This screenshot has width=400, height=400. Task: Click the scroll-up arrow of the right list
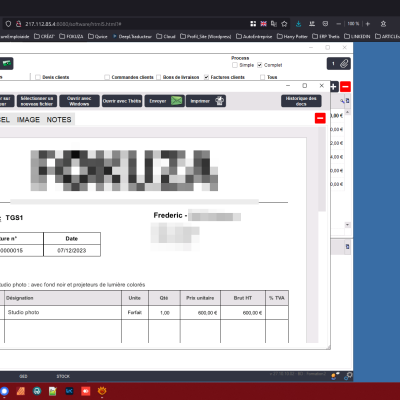347,112
